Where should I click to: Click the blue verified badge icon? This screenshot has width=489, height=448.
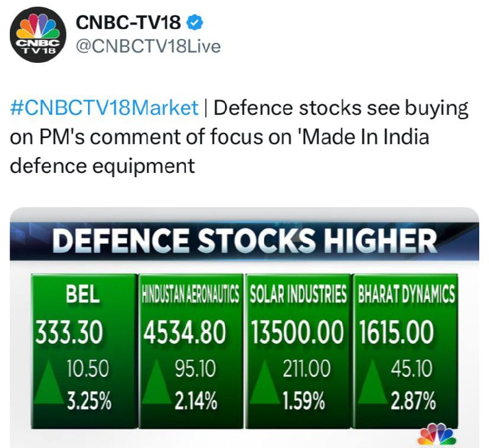coord(195,23)
